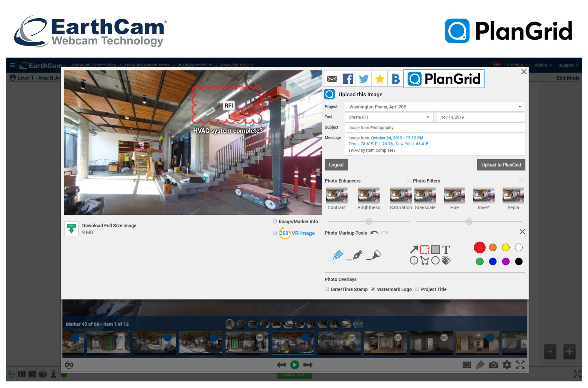
Task: Choose the text T markup tool
Action: click(446, 249)
